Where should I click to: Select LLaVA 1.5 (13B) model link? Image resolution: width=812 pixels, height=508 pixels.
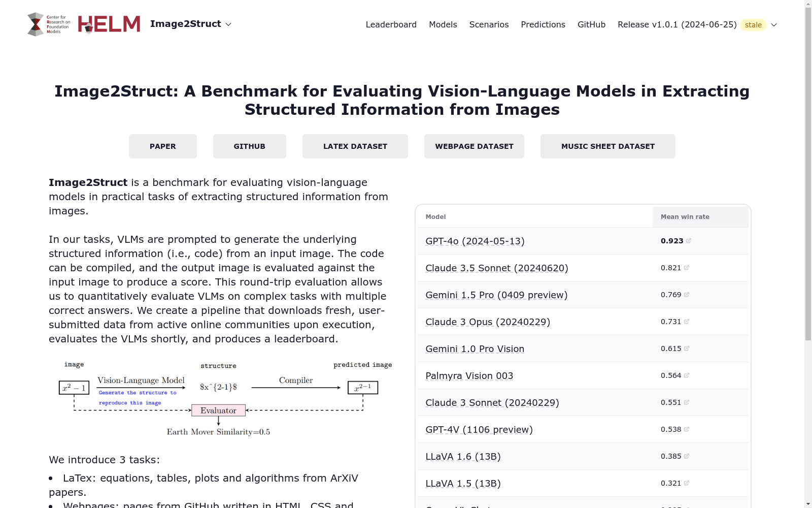pos(463,484)
